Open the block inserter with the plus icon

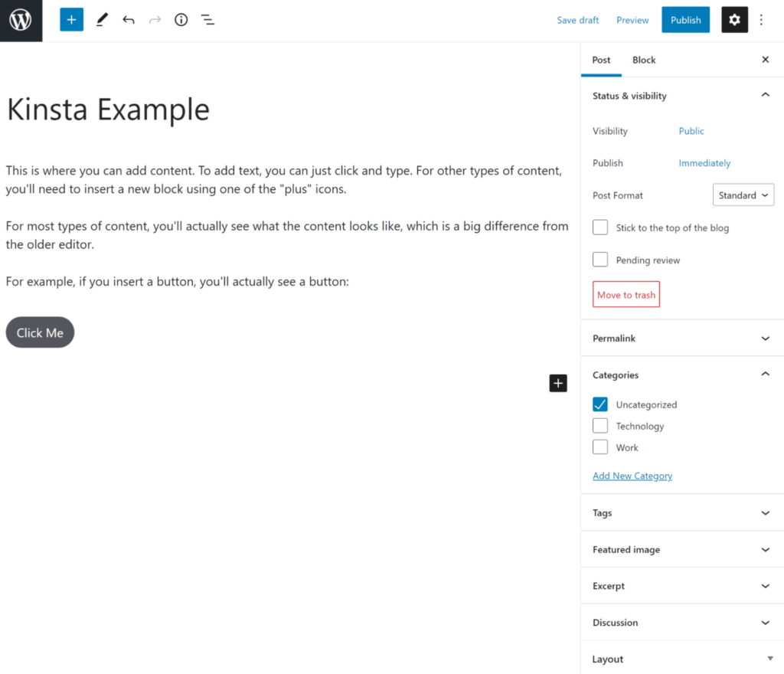71,19
